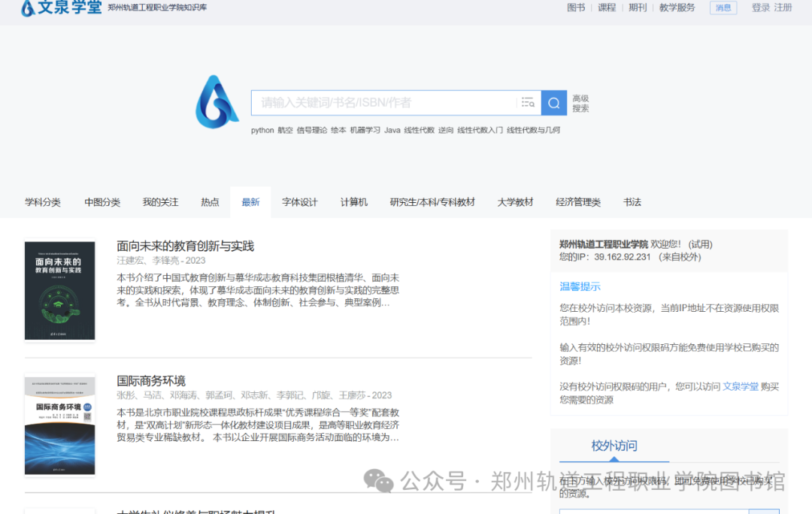
Task: Open 高级搜索 advanced search
Action: (580, 103)
